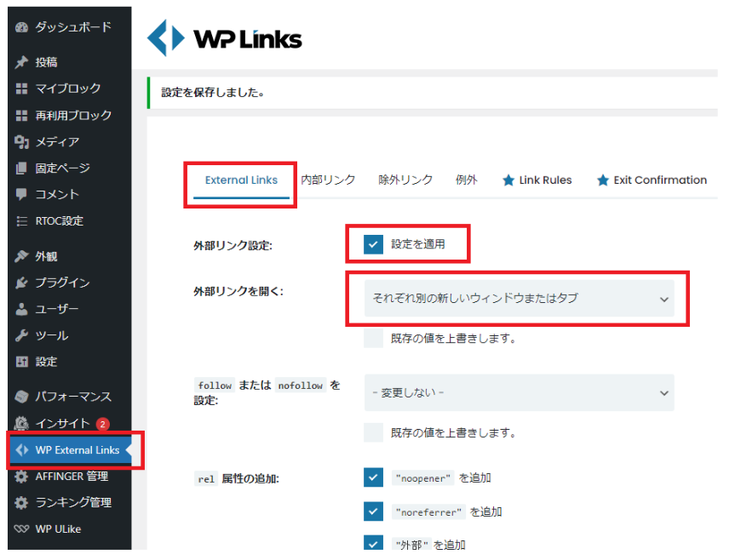Click the pushpin icon beside 投稿
This screenshot has height=560, width=741.
(22, 62)
